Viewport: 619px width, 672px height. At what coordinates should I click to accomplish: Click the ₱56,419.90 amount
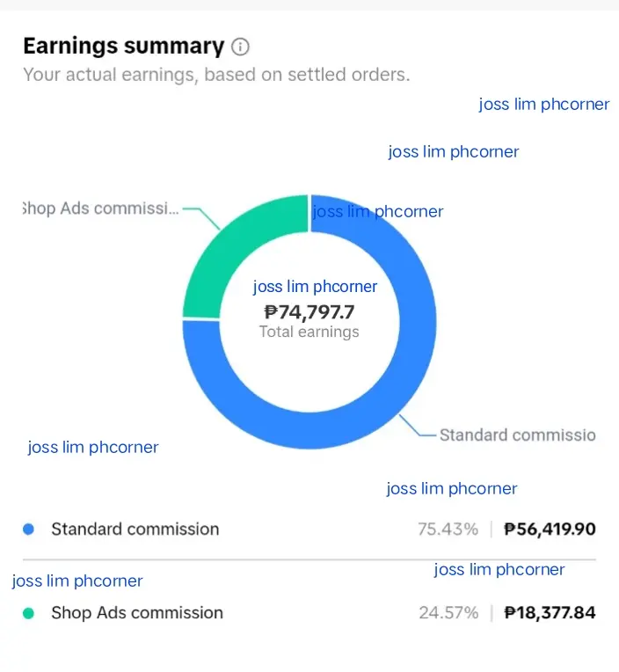(x=550, y=530)
